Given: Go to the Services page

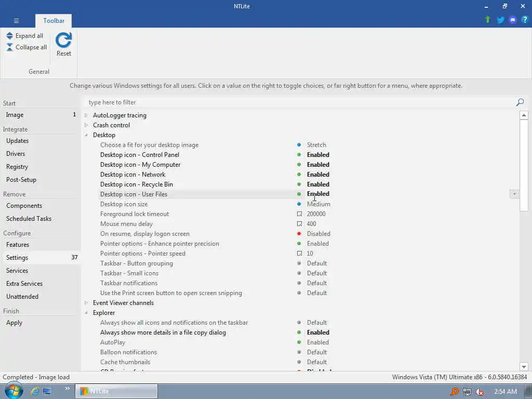Looking at the screenshot, I should click(41, 270).
